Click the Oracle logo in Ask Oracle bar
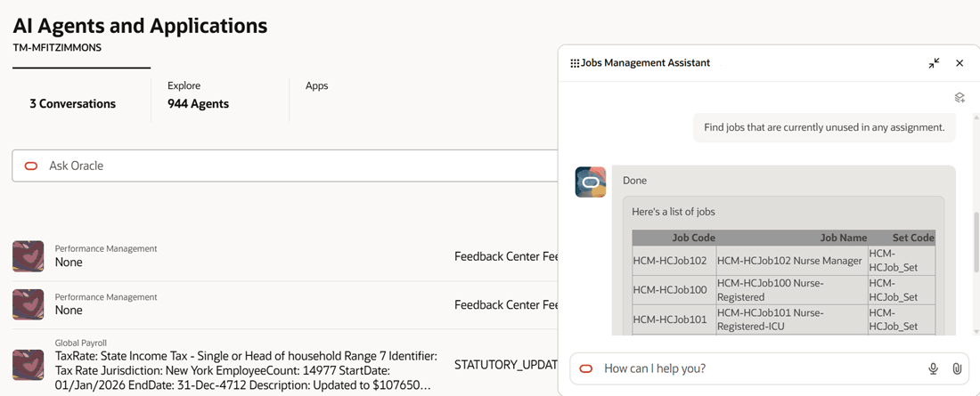This screenshot has height=396, width=980. [x=30, y=166]
